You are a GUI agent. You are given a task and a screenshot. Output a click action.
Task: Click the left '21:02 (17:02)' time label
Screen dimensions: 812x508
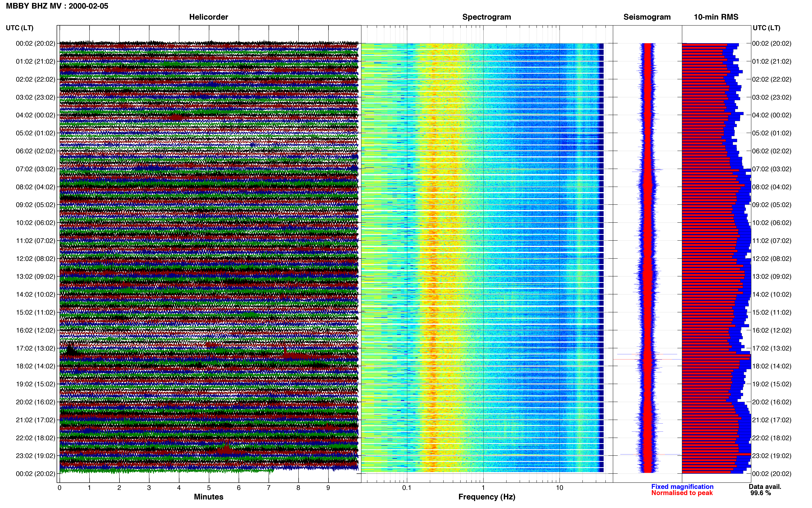[36, 420]
